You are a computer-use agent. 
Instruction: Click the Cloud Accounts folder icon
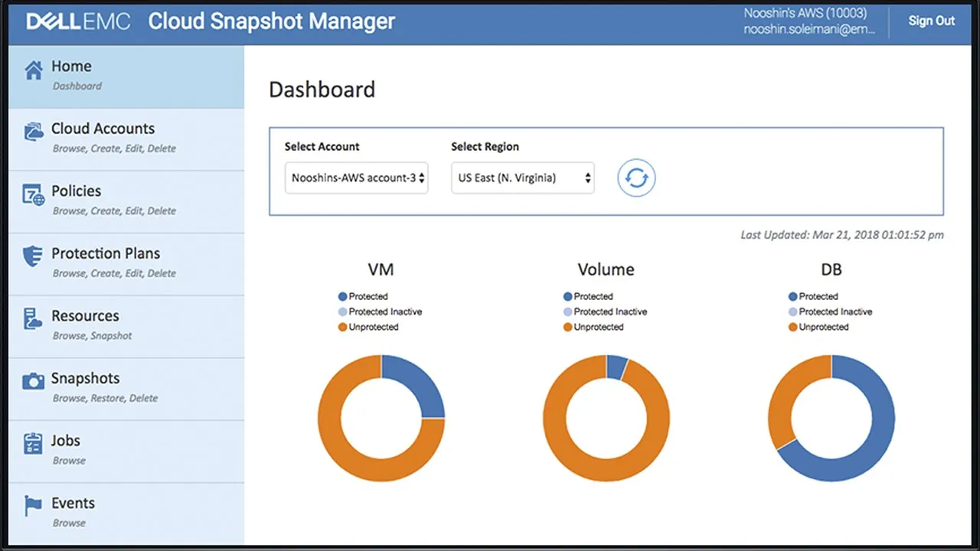(34, 132)
